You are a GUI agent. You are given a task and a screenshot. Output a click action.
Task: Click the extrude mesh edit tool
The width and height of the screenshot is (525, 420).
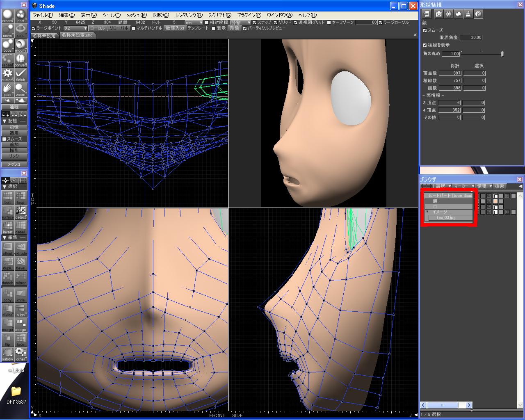21,249
